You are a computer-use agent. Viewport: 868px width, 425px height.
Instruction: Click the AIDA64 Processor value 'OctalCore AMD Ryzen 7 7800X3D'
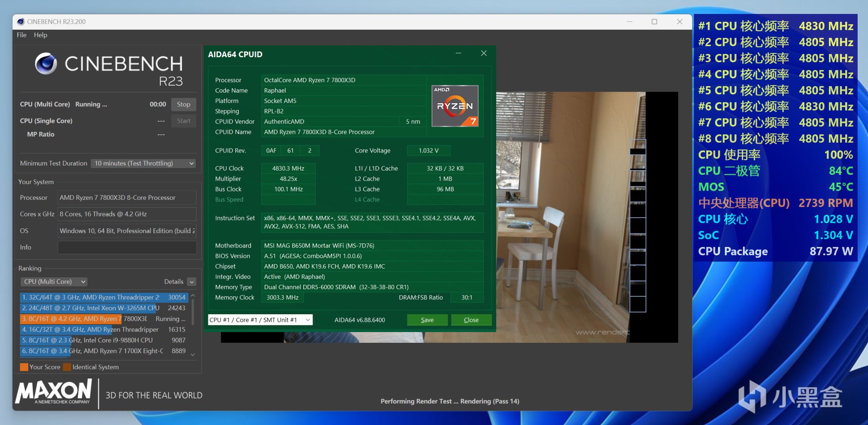pyautogui.click(x=310, y=80)
